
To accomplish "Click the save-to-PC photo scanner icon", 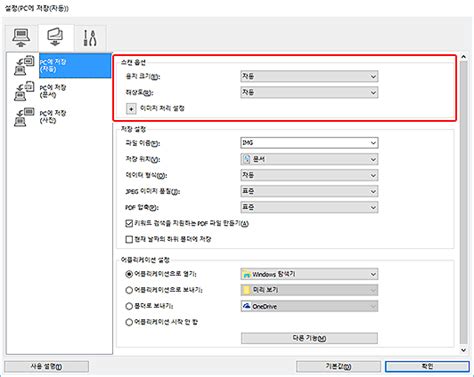I will click(x=24, y=116).
